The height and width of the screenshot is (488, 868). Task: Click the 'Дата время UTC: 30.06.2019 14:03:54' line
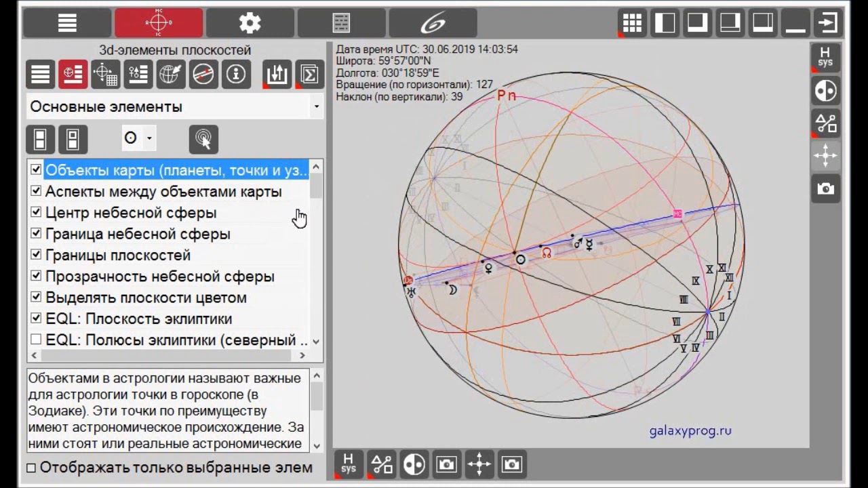coord(427,49)
